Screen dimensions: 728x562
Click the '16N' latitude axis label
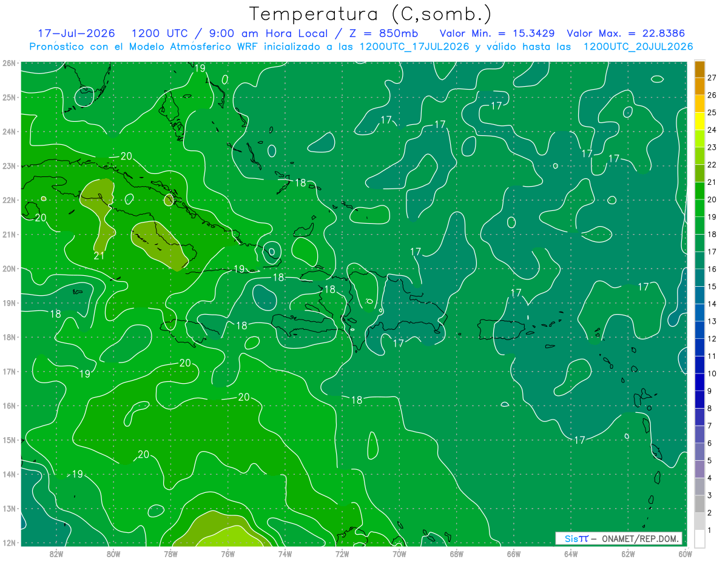[x=9, y=406]
